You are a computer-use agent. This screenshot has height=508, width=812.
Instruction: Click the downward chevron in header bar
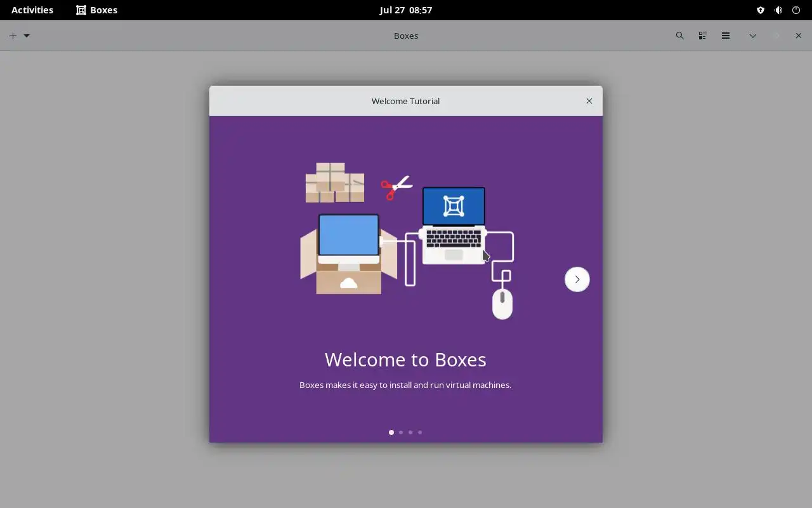click(753, 36)
